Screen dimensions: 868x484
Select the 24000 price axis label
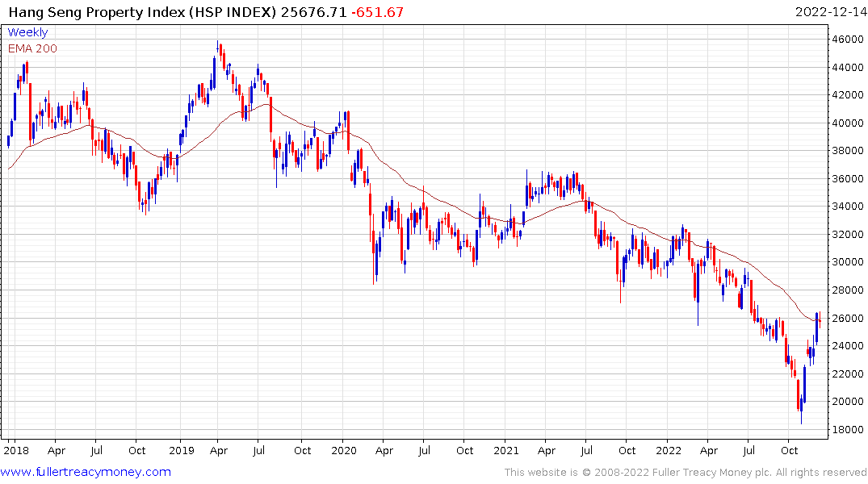click(x=847, y=346)
